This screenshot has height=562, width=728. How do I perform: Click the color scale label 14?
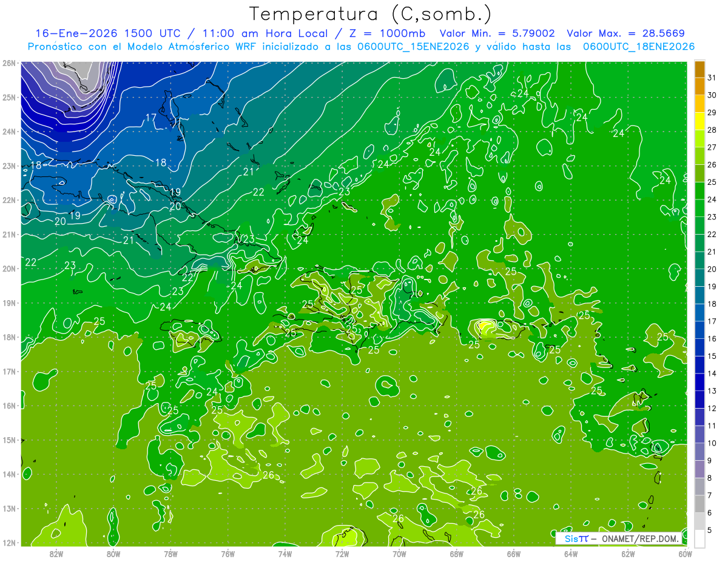(x=712, y=373)
